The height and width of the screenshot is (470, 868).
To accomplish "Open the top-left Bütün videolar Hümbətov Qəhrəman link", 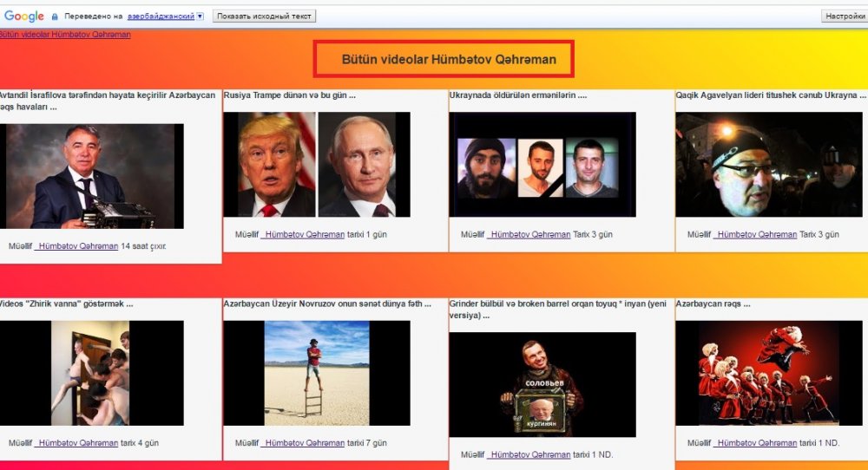I will pyautogui.click(x=65, y=35).
